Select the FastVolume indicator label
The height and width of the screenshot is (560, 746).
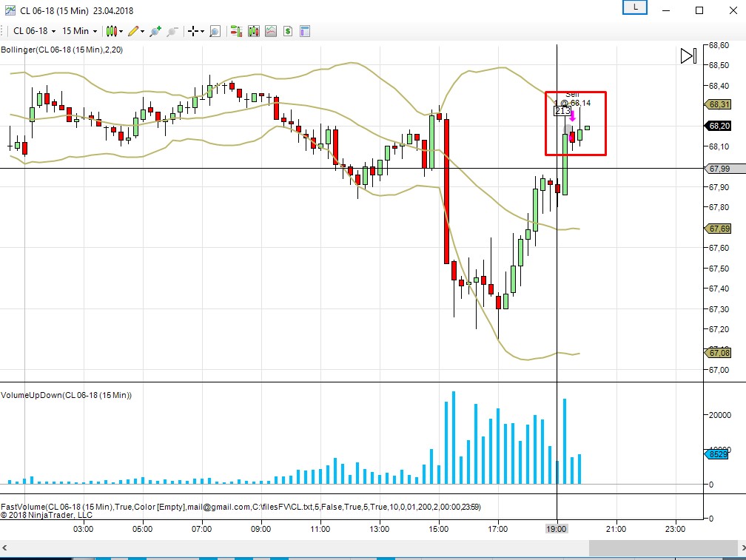[241, 507]
